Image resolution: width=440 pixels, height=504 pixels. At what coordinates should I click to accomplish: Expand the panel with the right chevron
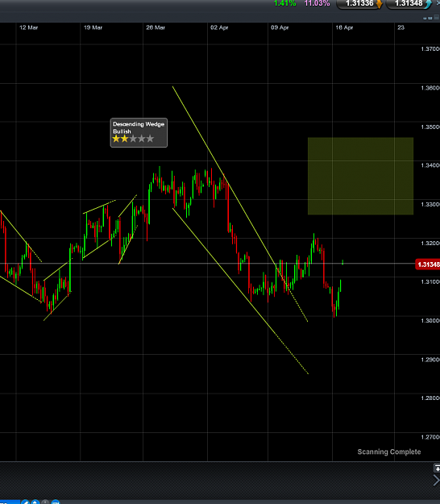coord(437,481)
